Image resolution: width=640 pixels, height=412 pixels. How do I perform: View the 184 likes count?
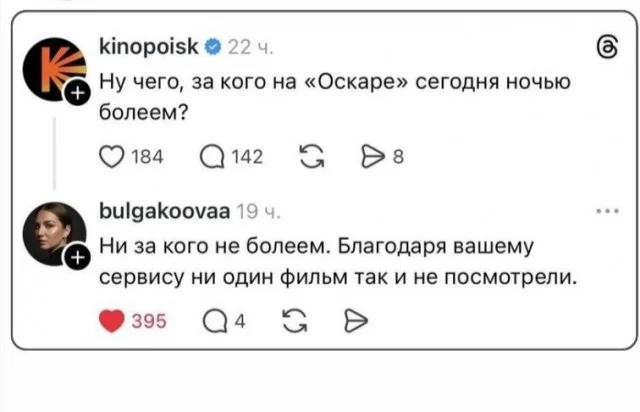click(145, 157)
